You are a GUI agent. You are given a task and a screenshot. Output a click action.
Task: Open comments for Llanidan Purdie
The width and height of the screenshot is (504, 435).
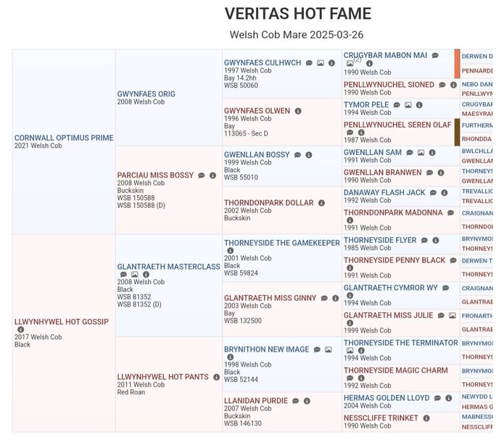(x=296, y=401)
